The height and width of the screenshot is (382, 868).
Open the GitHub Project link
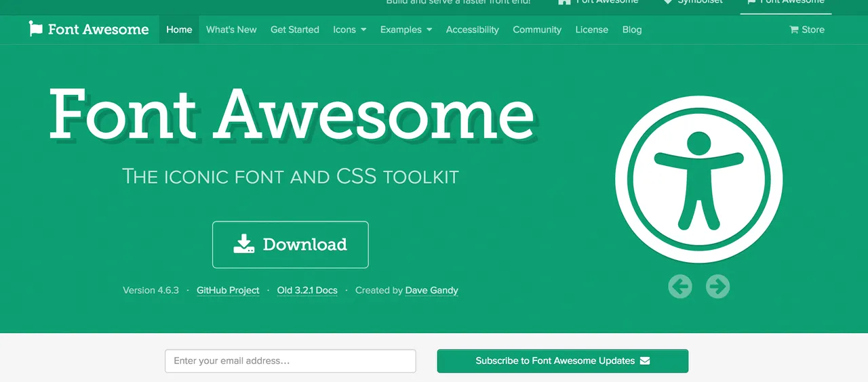(x=228, y=290)
